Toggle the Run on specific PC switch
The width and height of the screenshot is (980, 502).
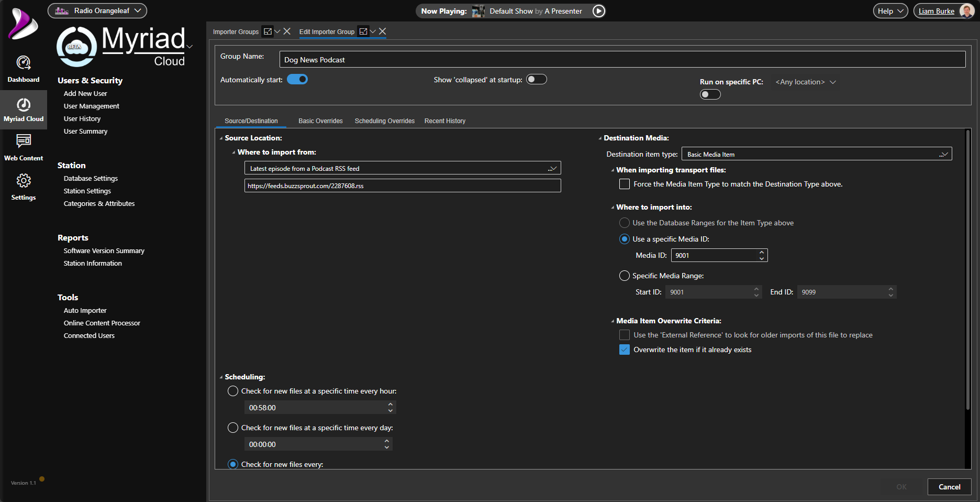pos(710,94)
